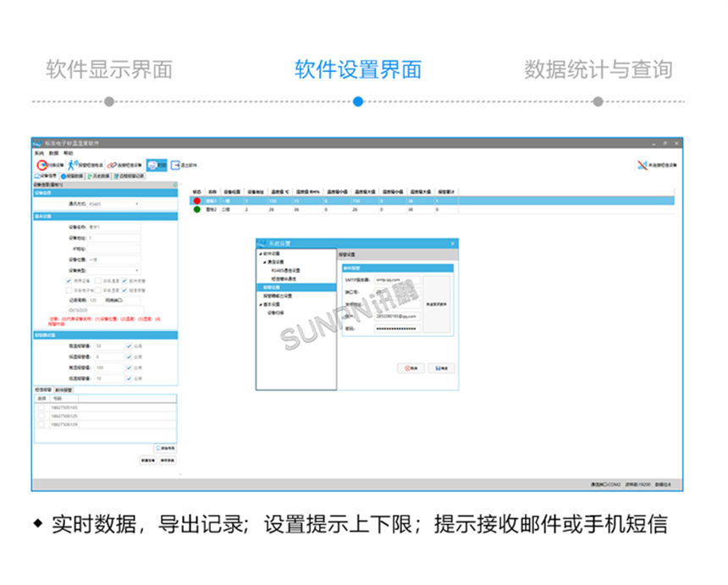This screenshot has height=585, width=728.
Task: Check the first phone number in the SMS list
Action: click(x=40, y=408)
